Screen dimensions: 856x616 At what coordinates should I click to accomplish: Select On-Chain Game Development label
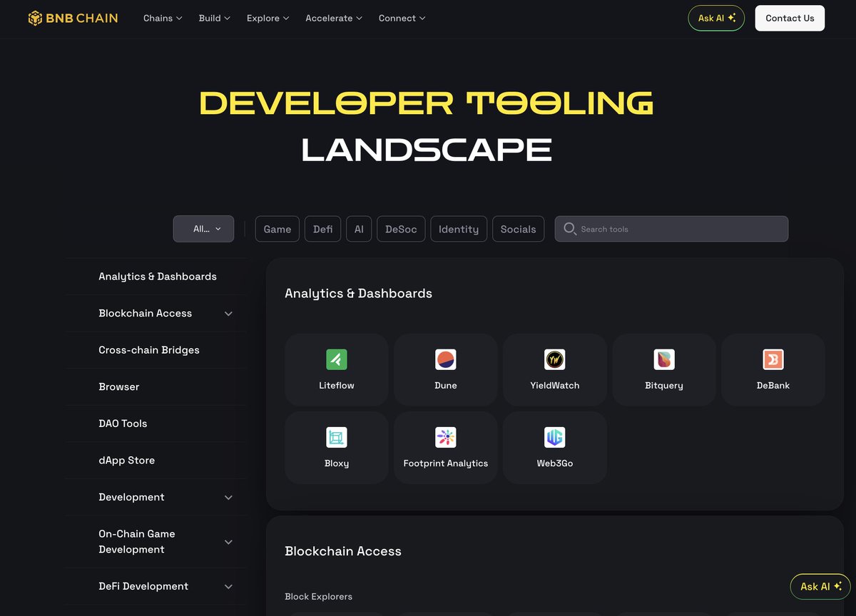click(137, 542)
